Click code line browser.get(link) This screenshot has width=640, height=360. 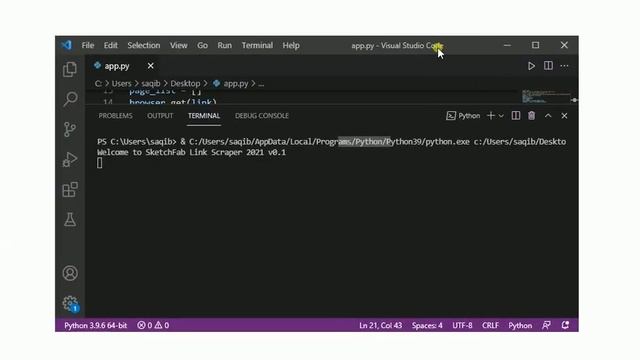tap(173, 102)
